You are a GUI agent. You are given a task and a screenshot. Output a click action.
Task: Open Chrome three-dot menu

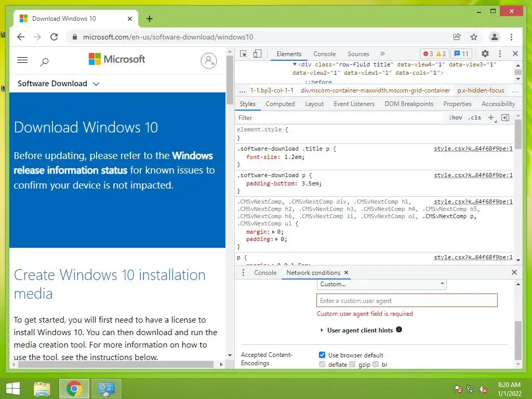(511, 37)
